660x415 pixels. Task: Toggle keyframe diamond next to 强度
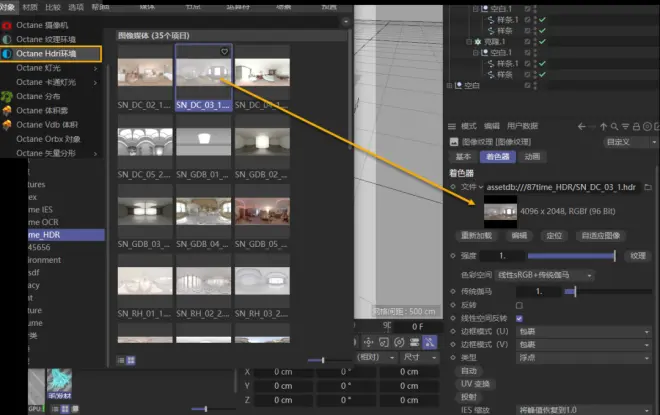click(453, 255)
